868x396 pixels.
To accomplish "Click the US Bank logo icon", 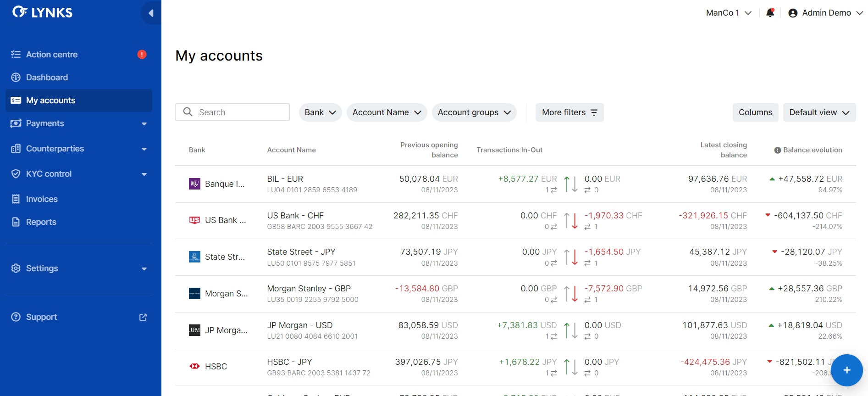I will click(194, 220).
